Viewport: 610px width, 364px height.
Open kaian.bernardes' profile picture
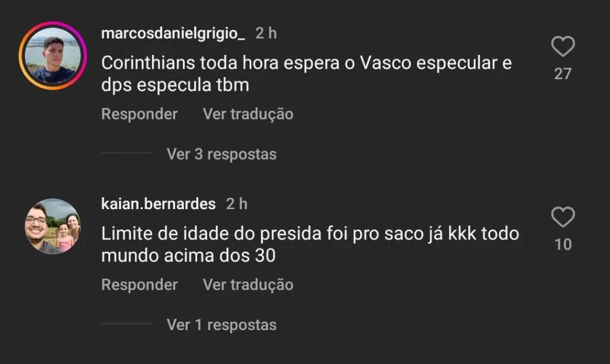click(53, 226)
